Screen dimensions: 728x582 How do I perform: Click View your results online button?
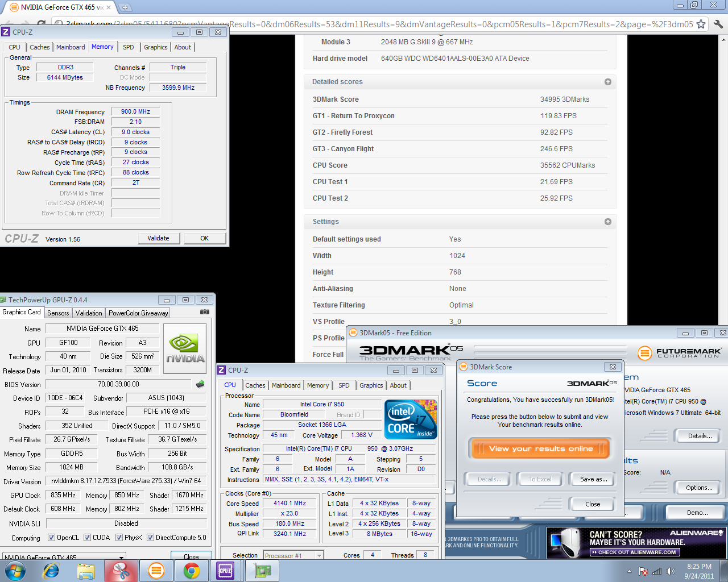pos(540,448)
